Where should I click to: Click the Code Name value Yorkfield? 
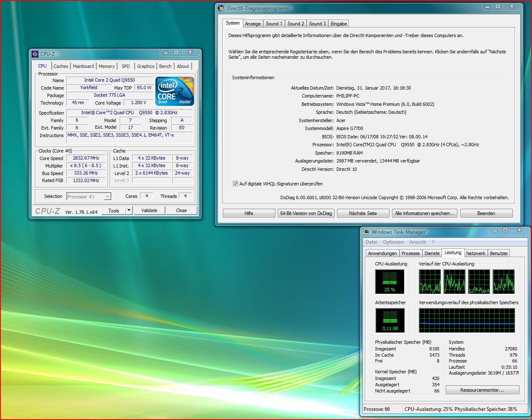89,87
